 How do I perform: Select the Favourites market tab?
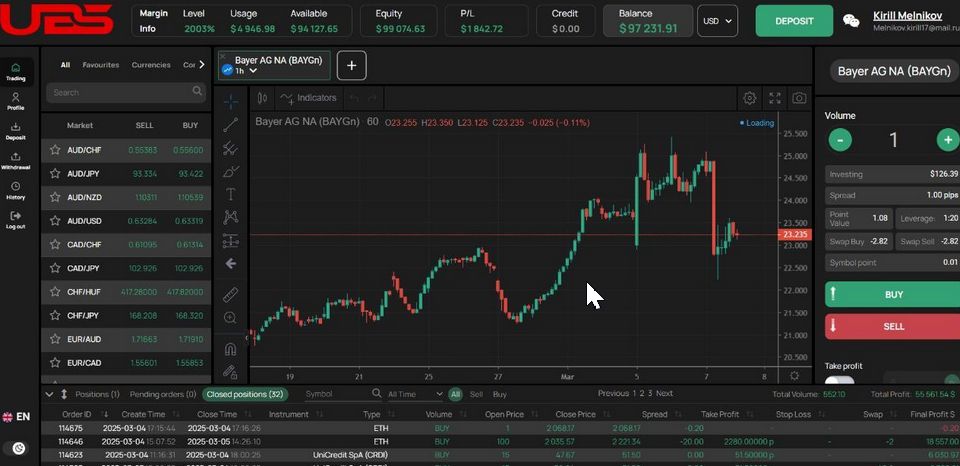click(x=100, y=65)
